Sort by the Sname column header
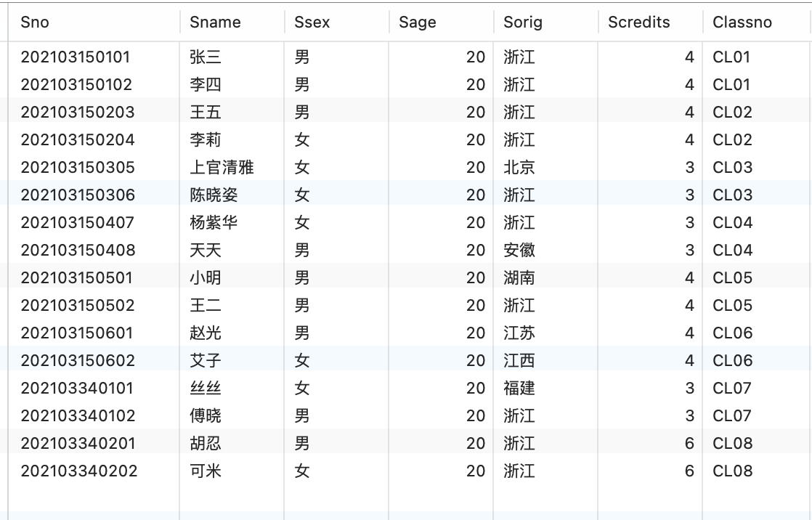812x520 pixels. pos(215,23)
